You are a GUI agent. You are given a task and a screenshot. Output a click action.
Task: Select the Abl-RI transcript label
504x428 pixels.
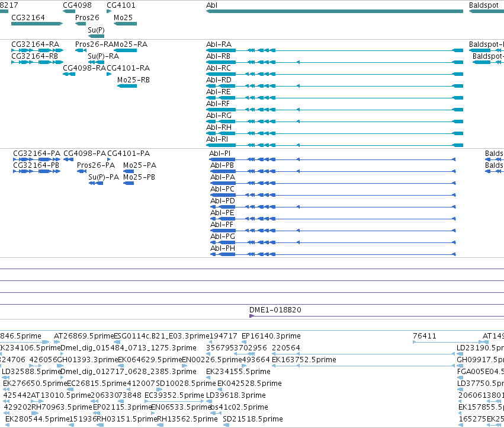pyautogui.click(x=217, y=139)
